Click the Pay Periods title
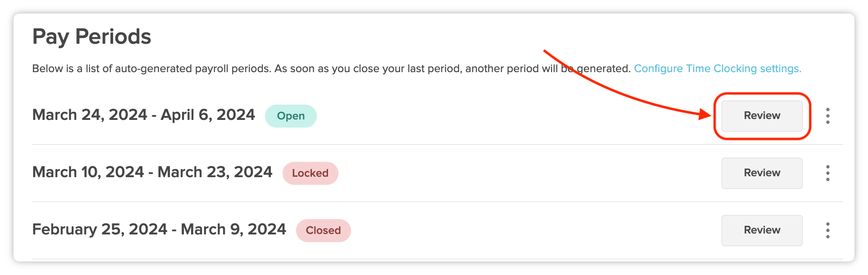Screen dimensions: 868x275 pyautogui.click(x=91, y=37)
